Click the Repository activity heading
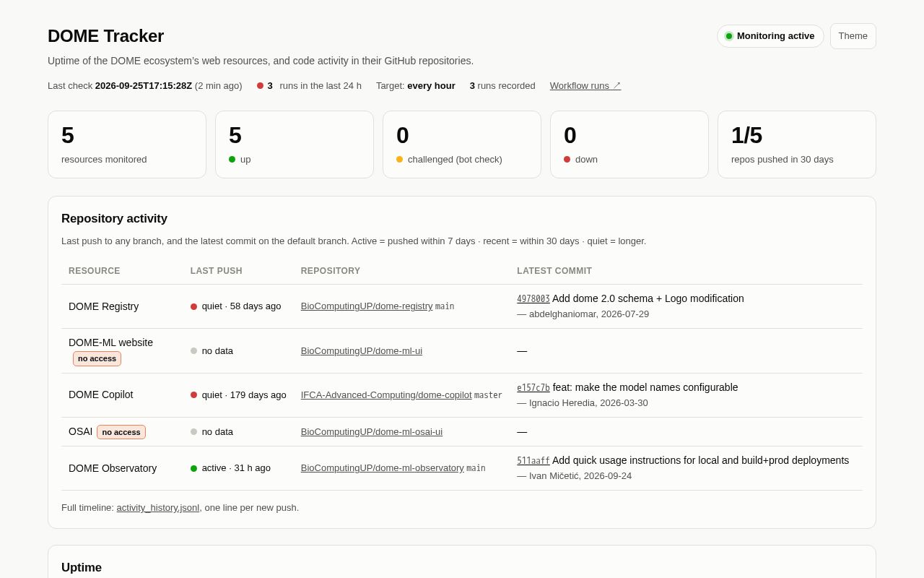The width and height of the screenshot is (924, 578). tap(114, 219)
